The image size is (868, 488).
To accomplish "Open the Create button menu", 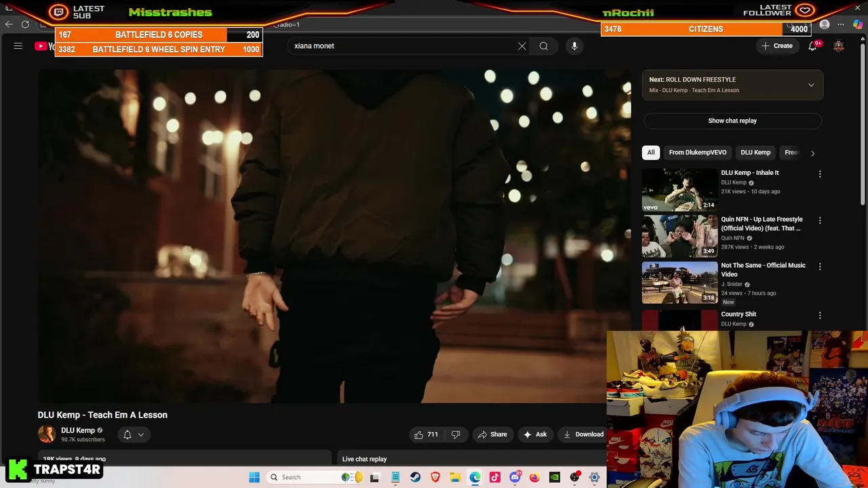I will point(777,46).
